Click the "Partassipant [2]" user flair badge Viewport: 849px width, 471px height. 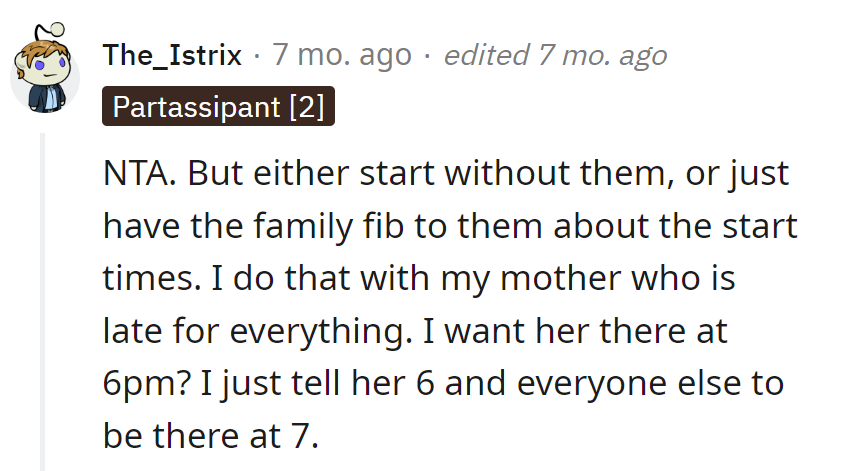[218, 107]
